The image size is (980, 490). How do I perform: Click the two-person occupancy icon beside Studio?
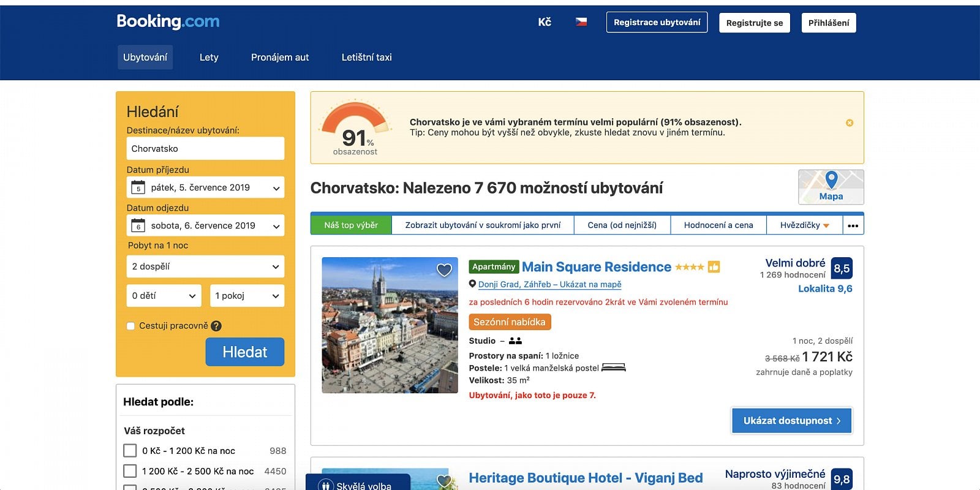click(x=515, y=341)
